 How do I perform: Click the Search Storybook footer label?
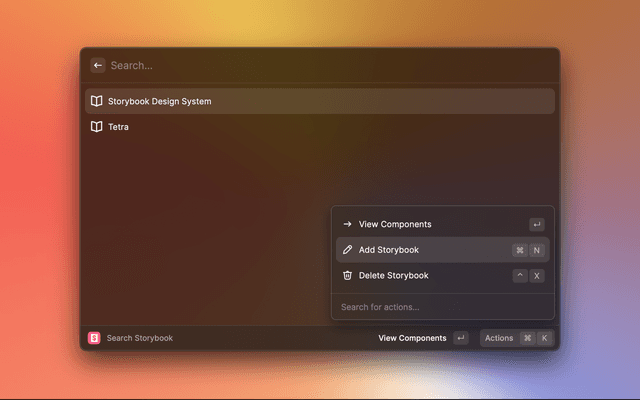click(x=140, y=338)
